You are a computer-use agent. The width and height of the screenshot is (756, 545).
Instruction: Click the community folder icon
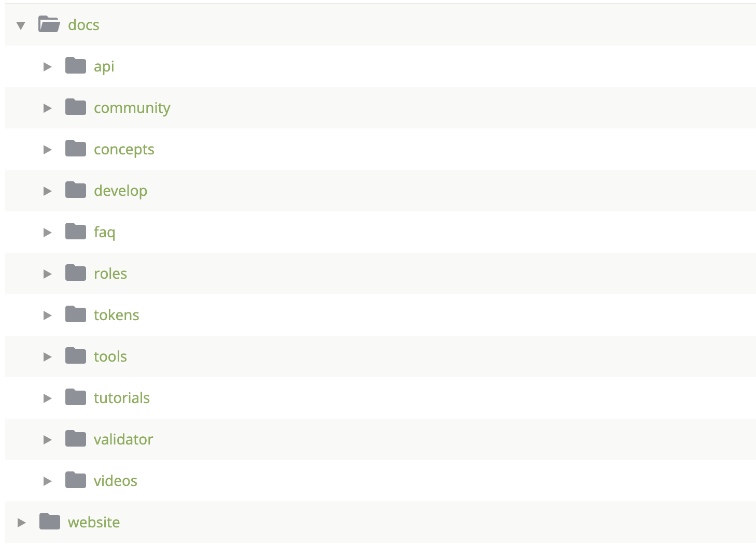click(76, 107)
